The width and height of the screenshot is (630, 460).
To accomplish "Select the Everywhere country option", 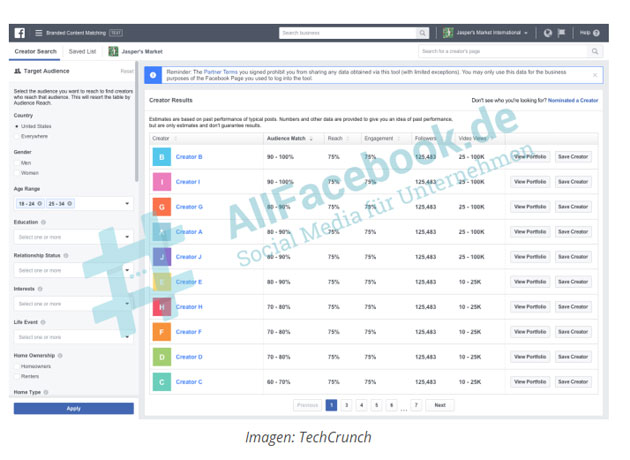I will pyautogui.click(x=17, y=136).
